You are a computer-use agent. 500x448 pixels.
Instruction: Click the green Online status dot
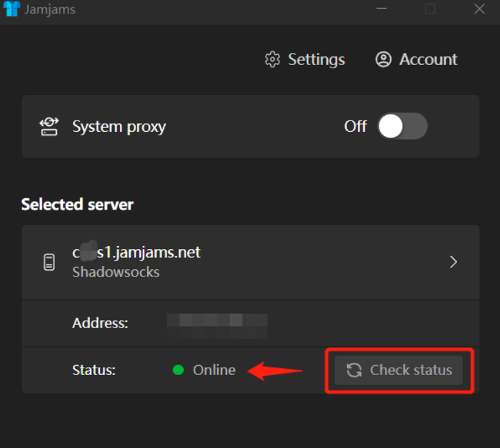(x=178, y=370)
